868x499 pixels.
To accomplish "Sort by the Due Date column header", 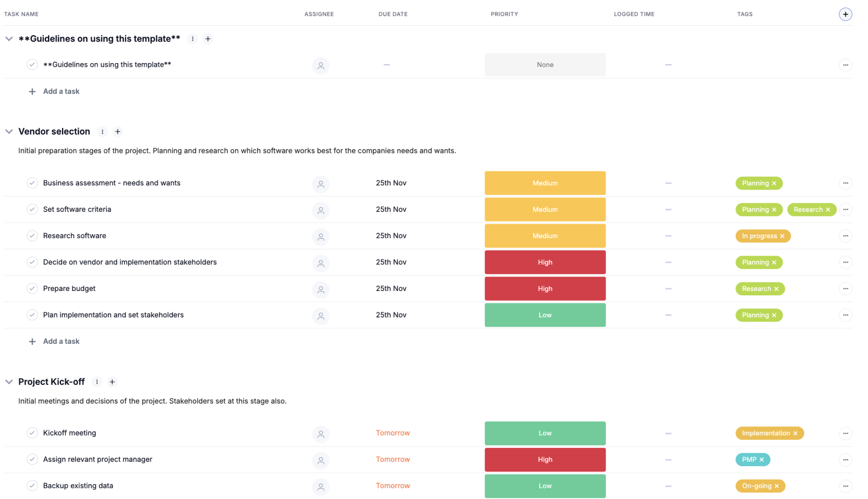I will (x=392, y=15).
